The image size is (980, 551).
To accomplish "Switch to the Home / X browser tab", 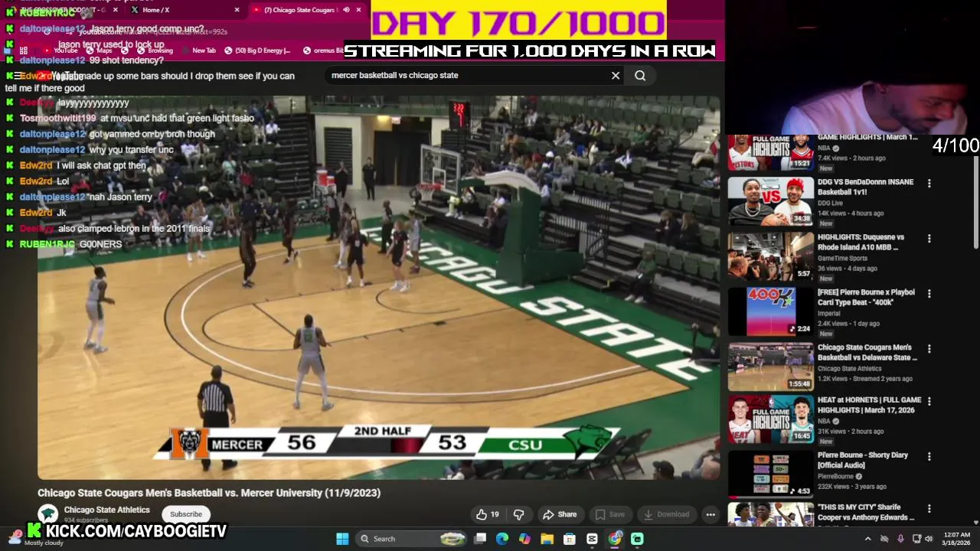I will (x=184, y=10).
